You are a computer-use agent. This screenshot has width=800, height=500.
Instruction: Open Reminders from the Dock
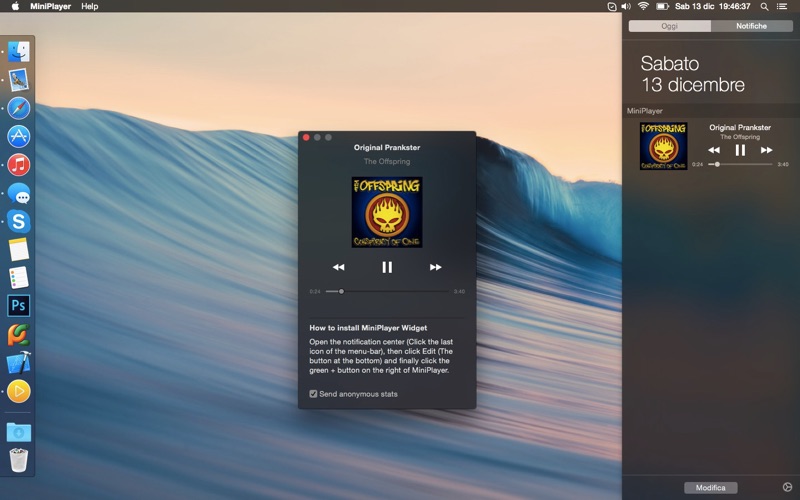click(x=19, y=278)
